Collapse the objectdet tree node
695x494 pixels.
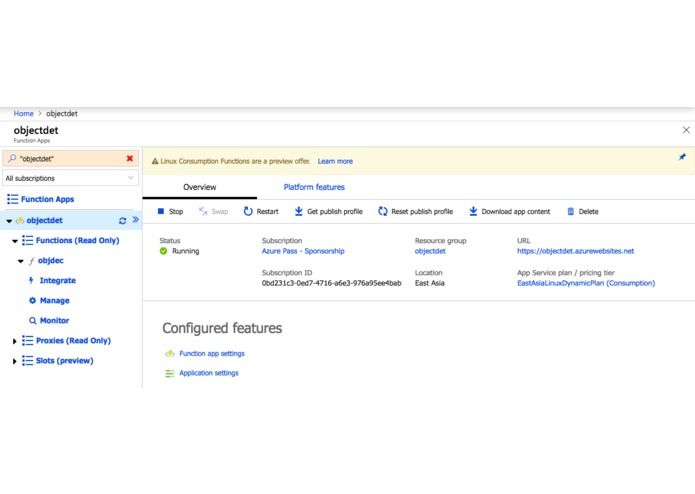(9, 221)
